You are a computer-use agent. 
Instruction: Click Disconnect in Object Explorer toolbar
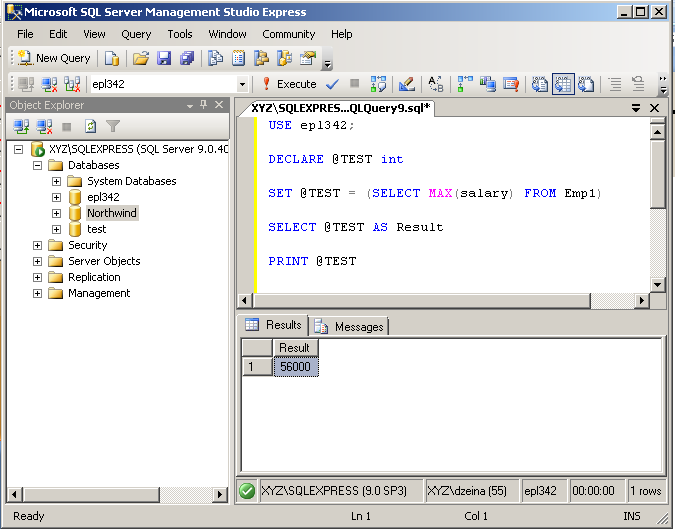point(44,126)
